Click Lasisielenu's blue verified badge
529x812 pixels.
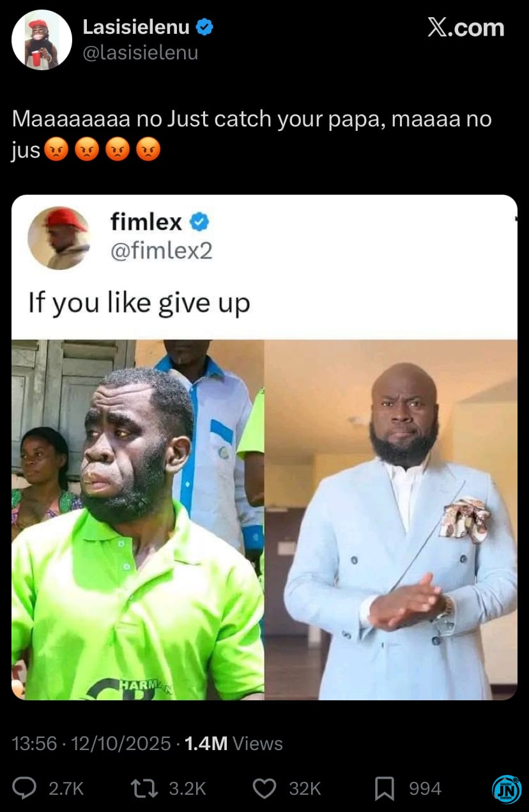point(204,27)
